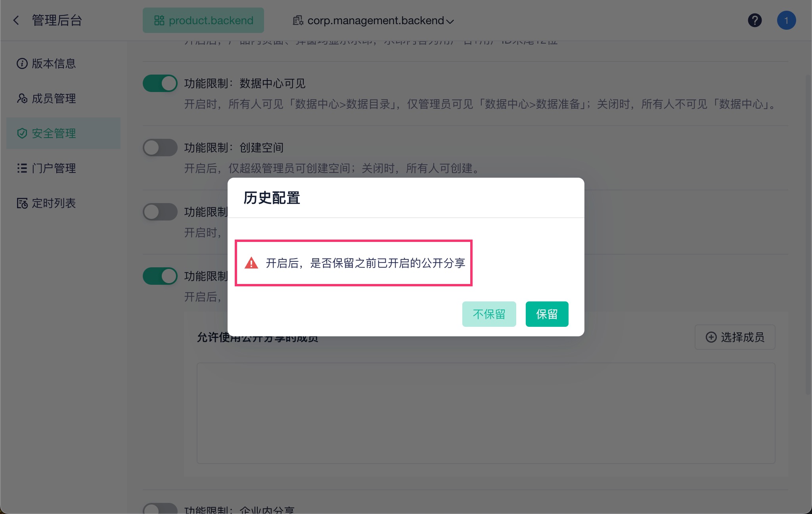Click the 保留 button
The width and height of the screenshot is (812, 514).
(547, 314)
